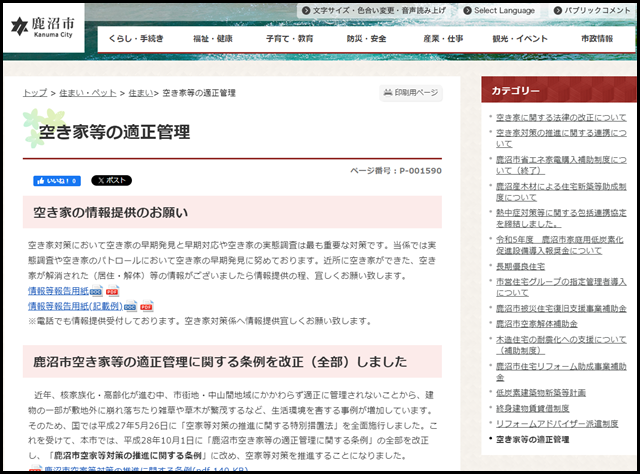Screen dimensions: 640x474
Task: Open the Select Language option
Action: click(499, 11)
